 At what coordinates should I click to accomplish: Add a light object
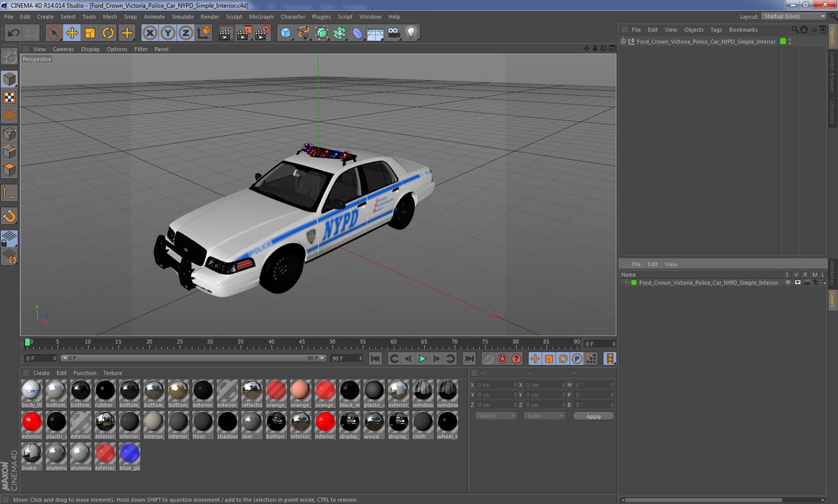tap(411, 33)
